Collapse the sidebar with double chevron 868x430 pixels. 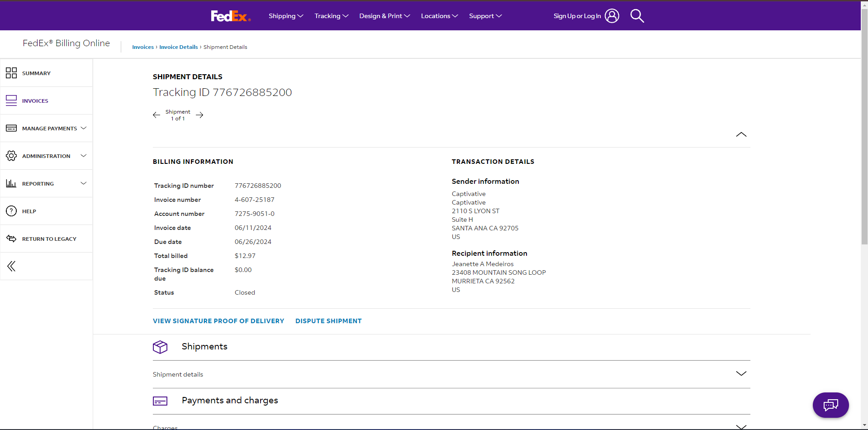click(11, 266)
